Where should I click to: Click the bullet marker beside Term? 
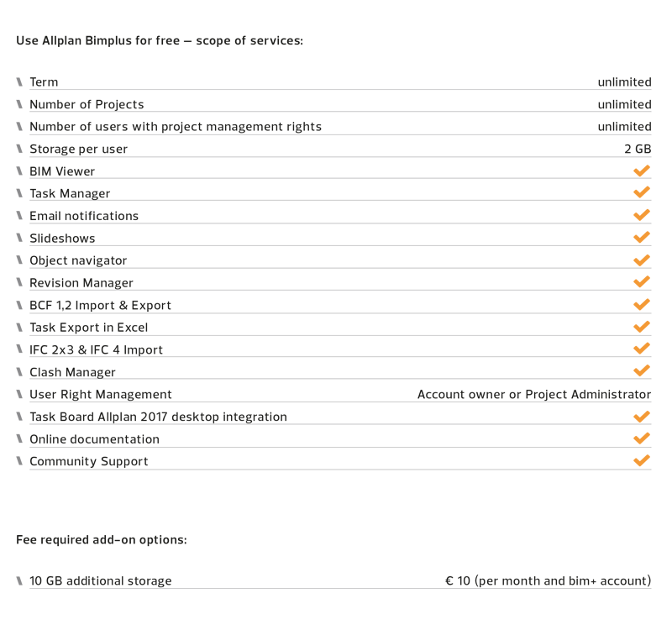click(19, 81)
